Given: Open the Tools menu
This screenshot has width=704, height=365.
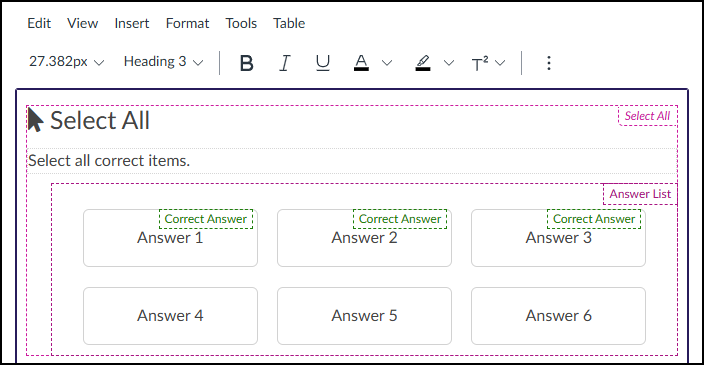Looking at the screenshot, I should 241,23.
